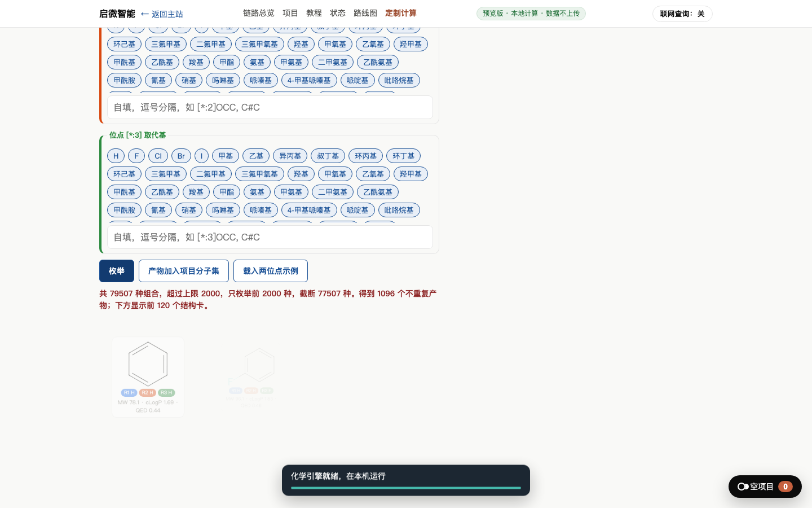812x508 pixels.
Task: Click the 化学引擎就绪 notification toast
Action: 406,480
